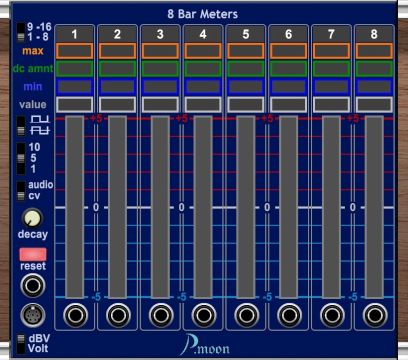
Task: Click the channel 3 input jack
Action: point(161,315)
